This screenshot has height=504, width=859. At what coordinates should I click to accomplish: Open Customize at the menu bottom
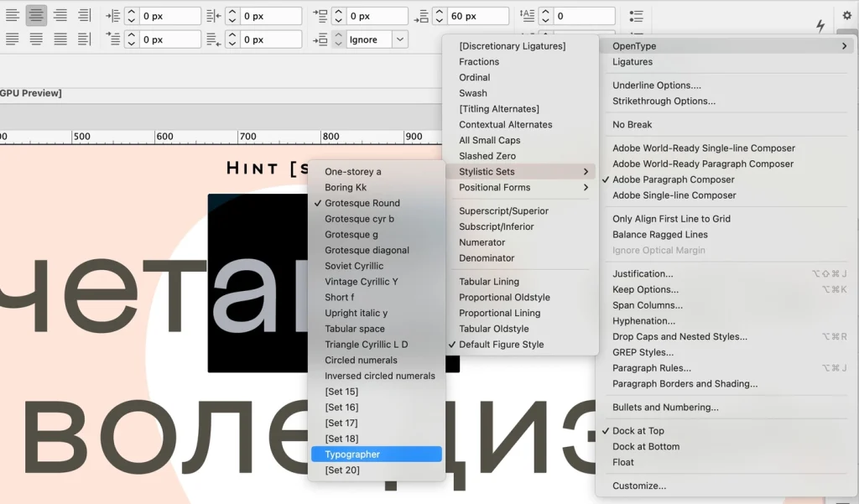click(638, 486)
